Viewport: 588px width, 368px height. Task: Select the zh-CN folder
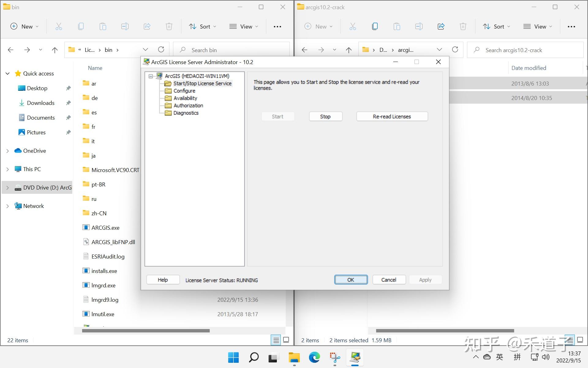click(99, 213)
